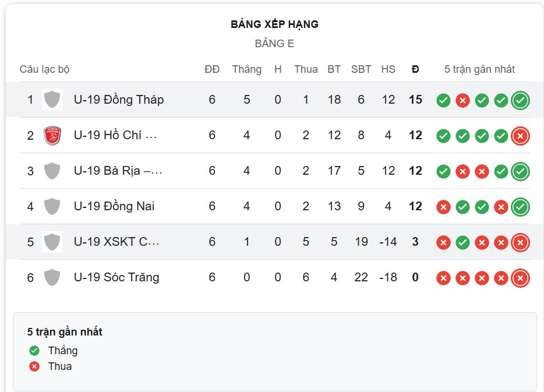Click the HS column header
The image size is (544, 392).
387,69
